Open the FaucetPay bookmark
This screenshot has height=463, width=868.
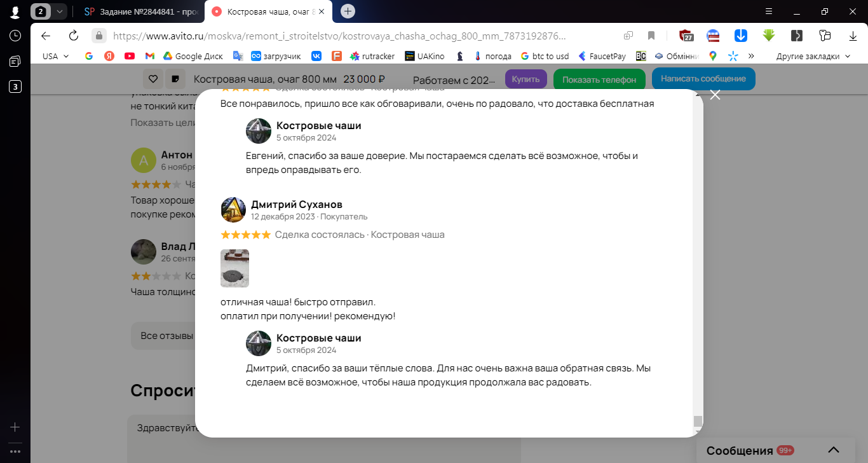602,56
